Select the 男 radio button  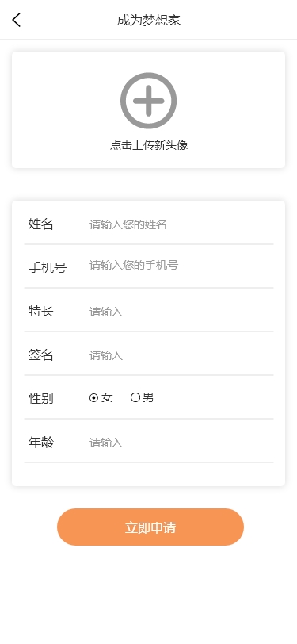pos(135,397)
